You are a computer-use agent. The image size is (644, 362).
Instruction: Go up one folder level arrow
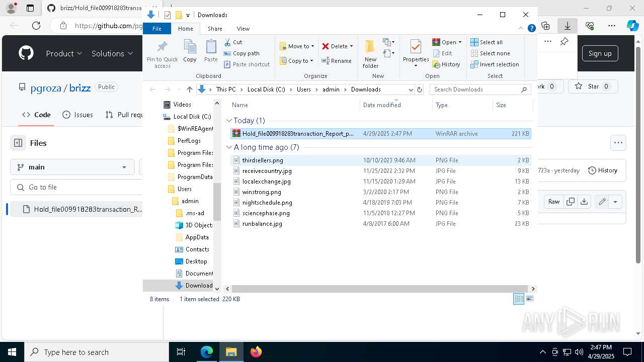(189, 89)
